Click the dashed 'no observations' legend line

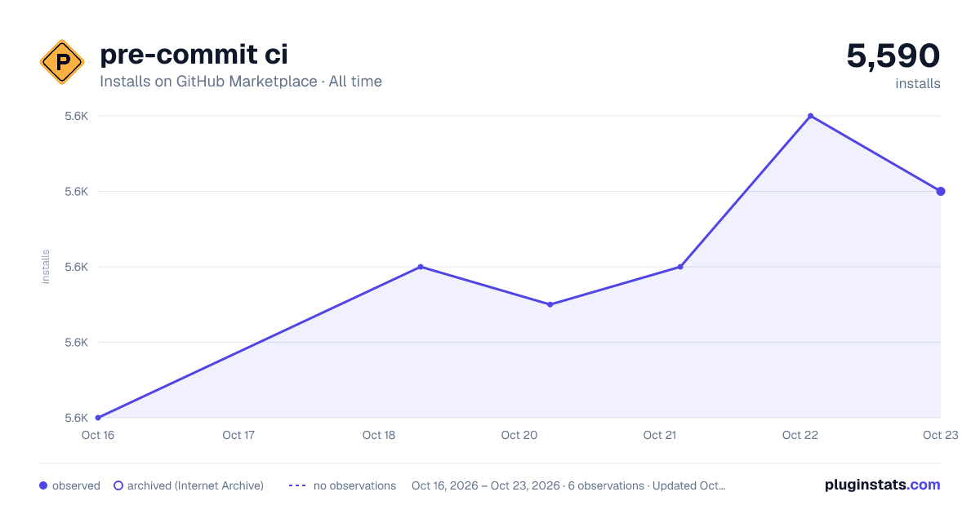(297, 485)
